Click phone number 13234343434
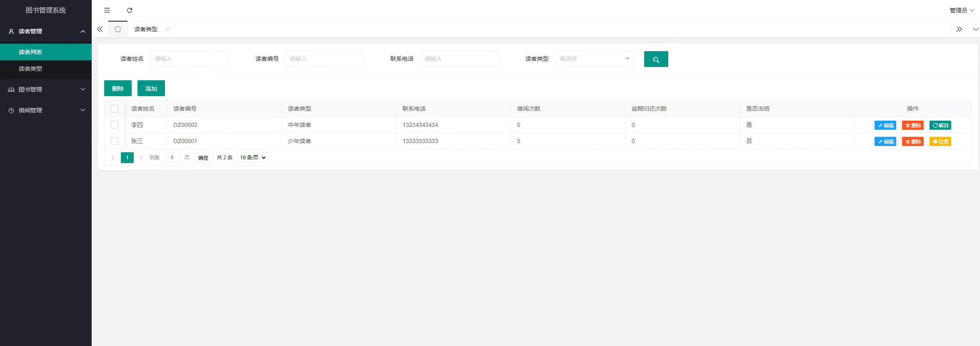Viewport: 980px width, 346px height. (420, 125)
